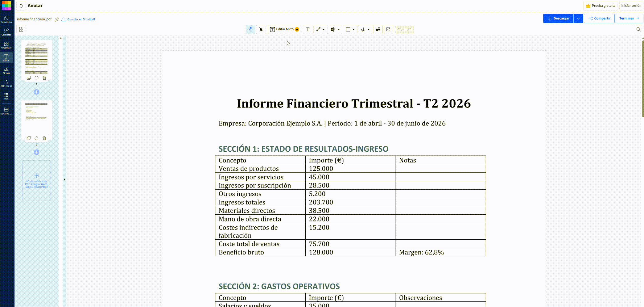
Task: Click the cell Beneficio bruto
Action: (260, 252)
